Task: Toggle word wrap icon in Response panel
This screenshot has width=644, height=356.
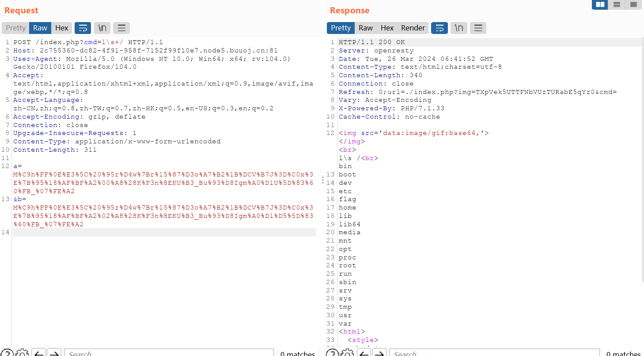Action: click(439, 28)
